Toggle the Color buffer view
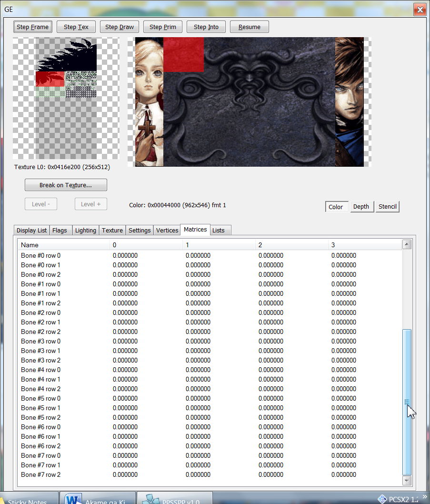Viewport: 430px width, 504px height. click(x=337, y=207)
